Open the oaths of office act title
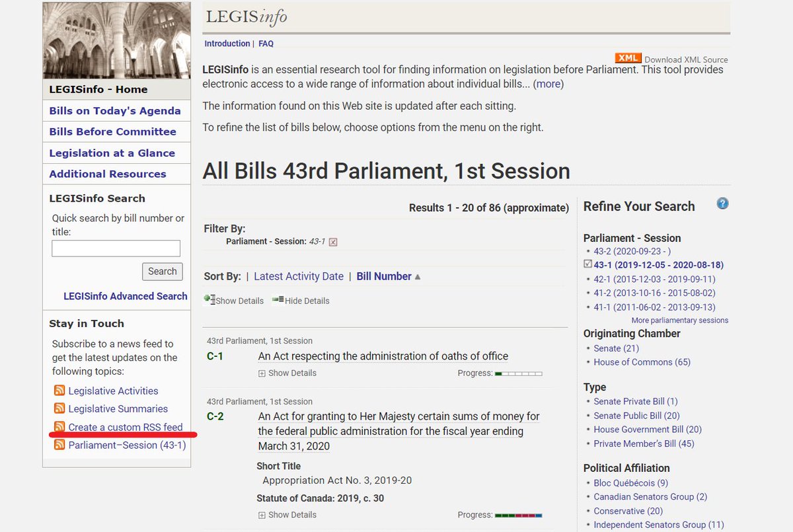 coord(383,356)
